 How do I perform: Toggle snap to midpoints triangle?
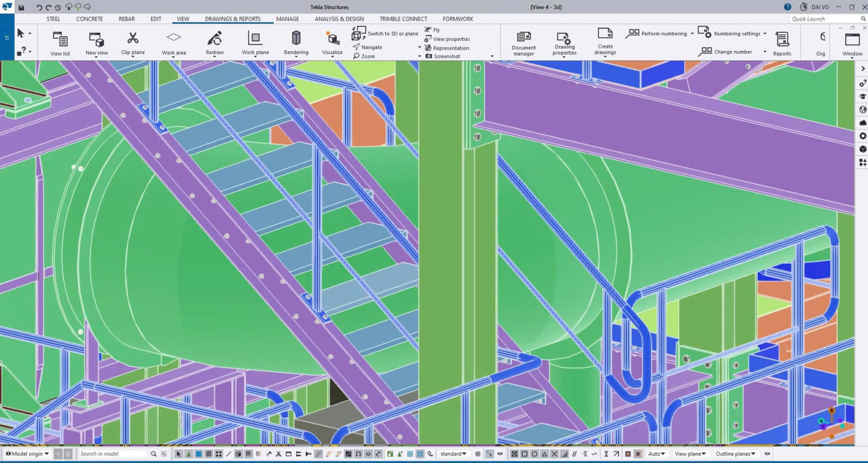[544, 454]
